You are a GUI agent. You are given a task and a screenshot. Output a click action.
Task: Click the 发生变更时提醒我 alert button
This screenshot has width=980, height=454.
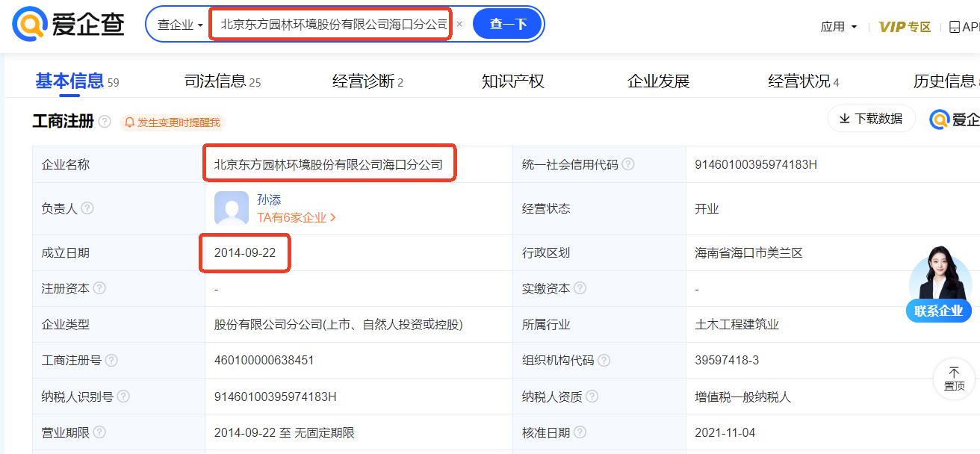click(x=172, y=122)
